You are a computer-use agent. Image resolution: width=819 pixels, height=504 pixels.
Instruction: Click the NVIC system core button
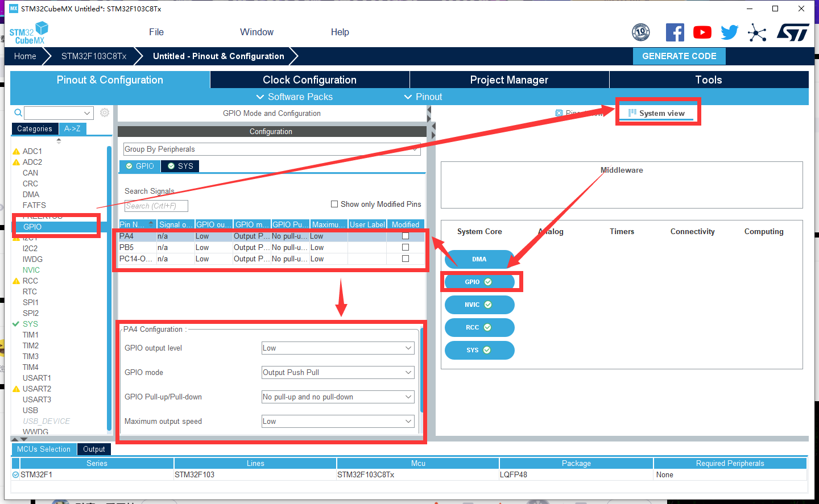tap(479, 305)
